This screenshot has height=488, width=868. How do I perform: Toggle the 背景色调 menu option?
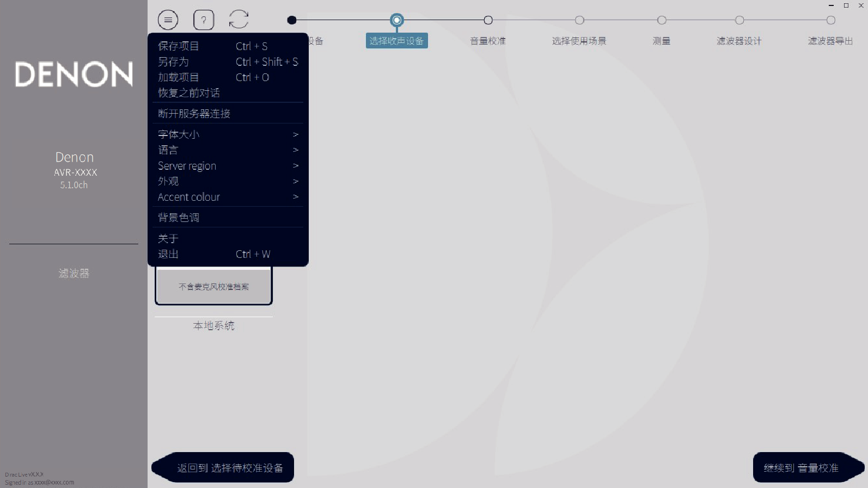coord(179,218)
